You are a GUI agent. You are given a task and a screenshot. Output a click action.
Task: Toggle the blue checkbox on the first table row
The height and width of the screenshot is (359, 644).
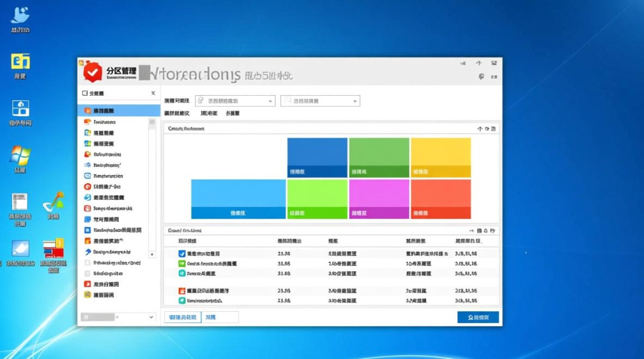click(x=181, y=253)
